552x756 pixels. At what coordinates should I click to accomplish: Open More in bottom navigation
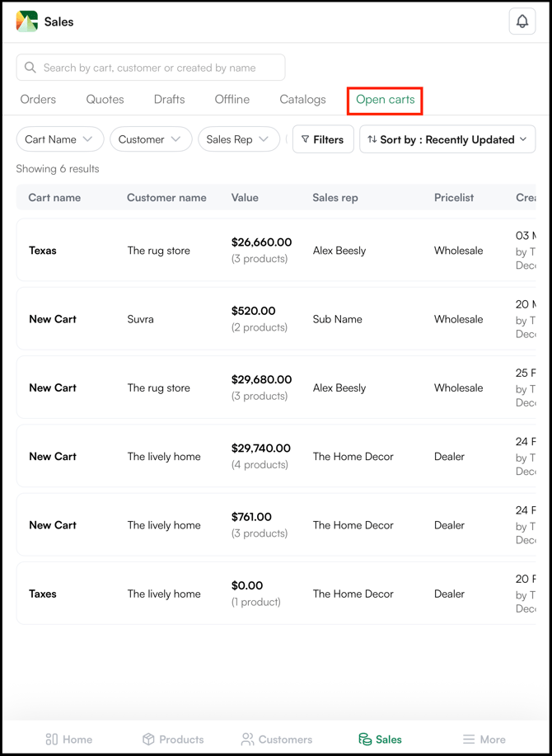coord(484,740)
